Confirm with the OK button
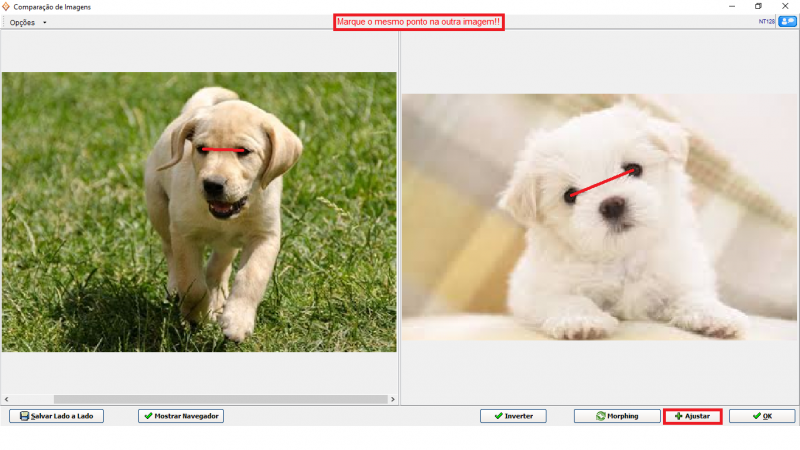Viewport: 800px width, 450px height. tap(761, 415)
